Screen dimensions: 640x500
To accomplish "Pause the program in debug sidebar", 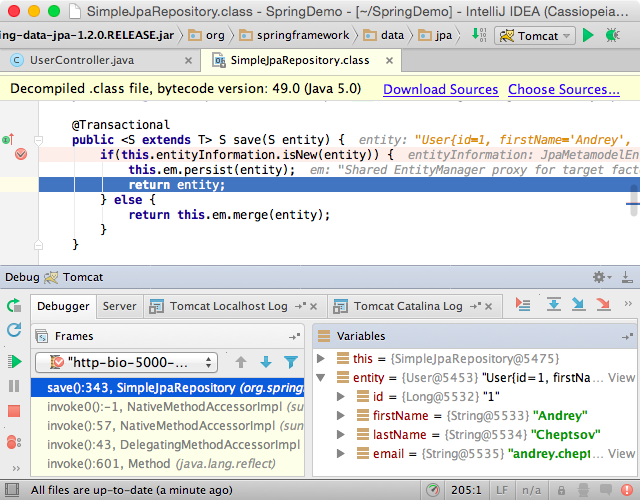I will [14, 386].
